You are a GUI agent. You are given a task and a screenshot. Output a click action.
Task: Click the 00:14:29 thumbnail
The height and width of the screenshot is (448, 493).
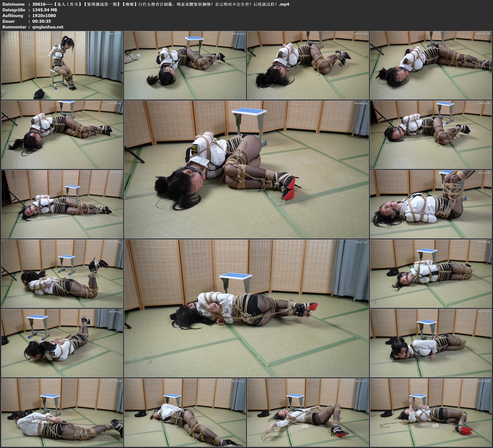(x=431, y=204)
